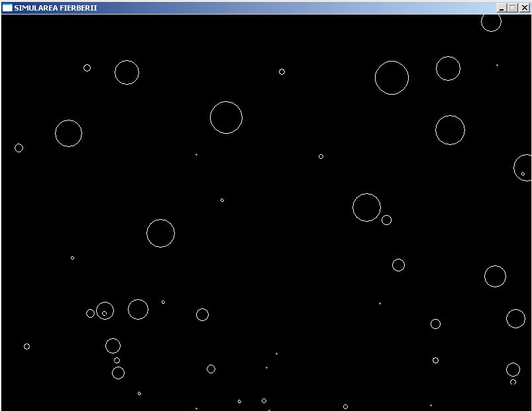
Task: Minimize the SIMULAREA FIERBERII window
Action: (502, 8)
